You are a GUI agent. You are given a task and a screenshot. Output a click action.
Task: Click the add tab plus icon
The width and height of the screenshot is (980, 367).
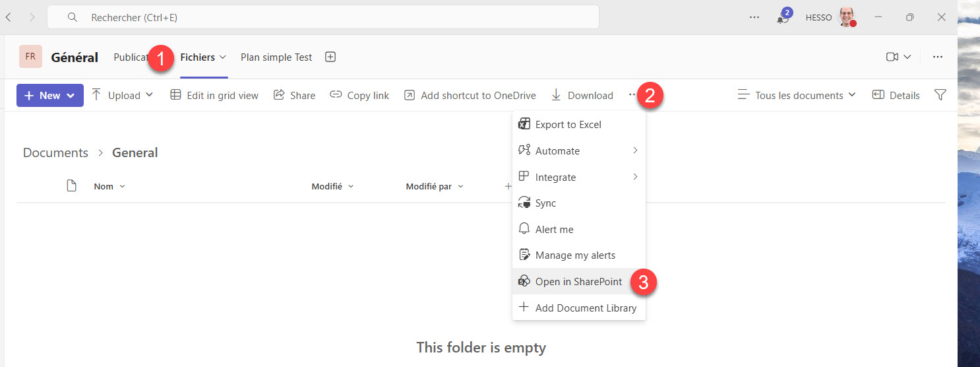click(x=330, y=57)
